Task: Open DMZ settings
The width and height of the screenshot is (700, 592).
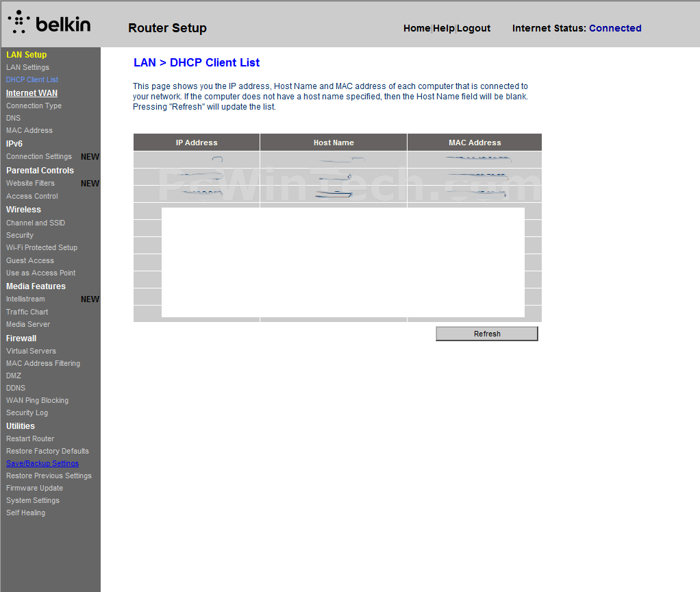Action: pos(14,375)
